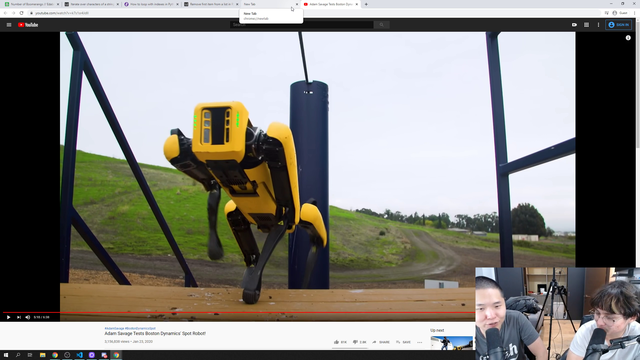Open the first Chrome icon on taskbar
This screenshot has width=640, height=360.
pyautogui.click(x=55, y=355)
